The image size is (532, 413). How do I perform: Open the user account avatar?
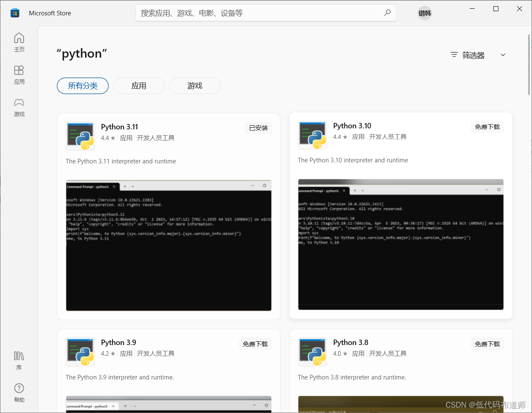pyautogui.click(x=425, y=13)
